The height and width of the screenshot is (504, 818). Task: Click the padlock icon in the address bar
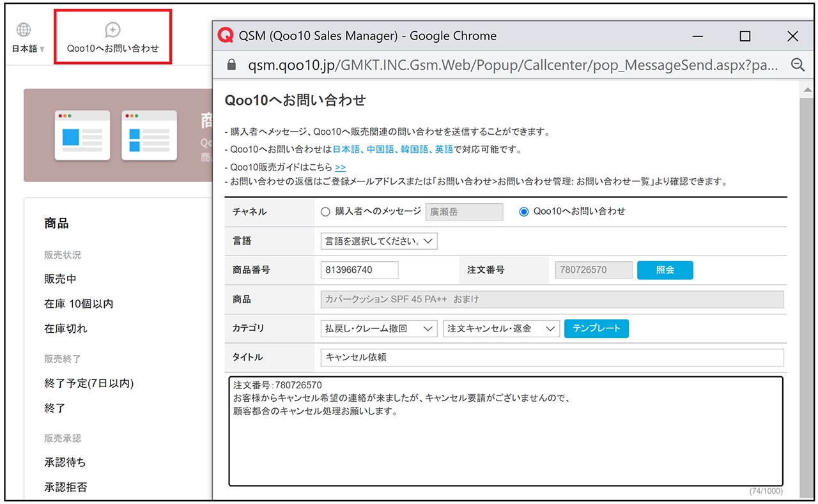pos(232,65)
